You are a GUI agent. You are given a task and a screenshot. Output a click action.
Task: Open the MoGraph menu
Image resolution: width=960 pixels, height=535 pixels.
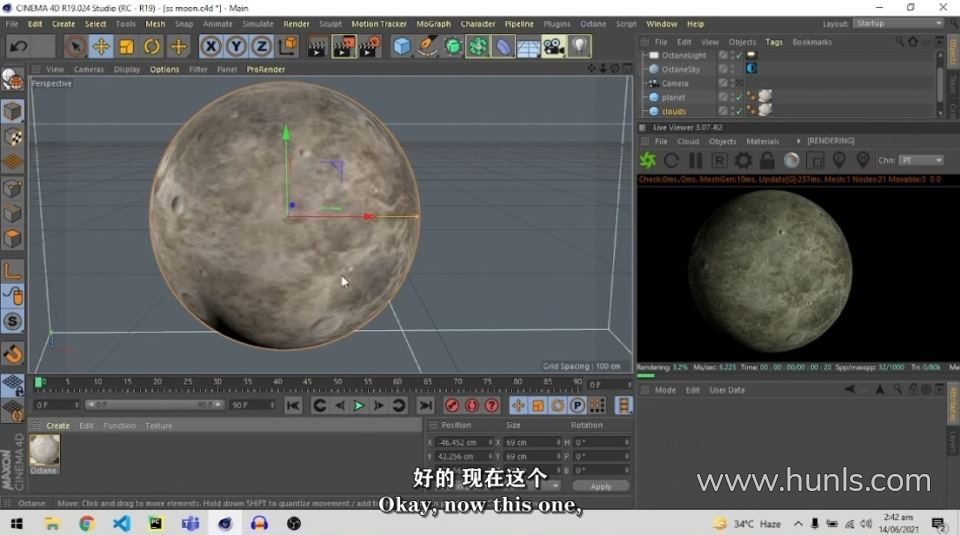pos(433,24)
